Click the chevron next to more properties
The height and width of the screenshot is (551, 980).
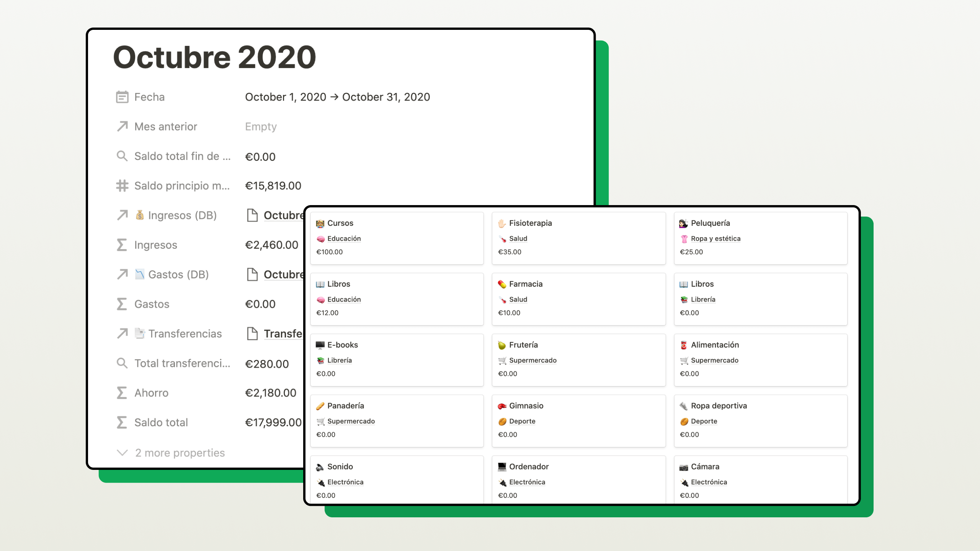(x=122, y=453)
